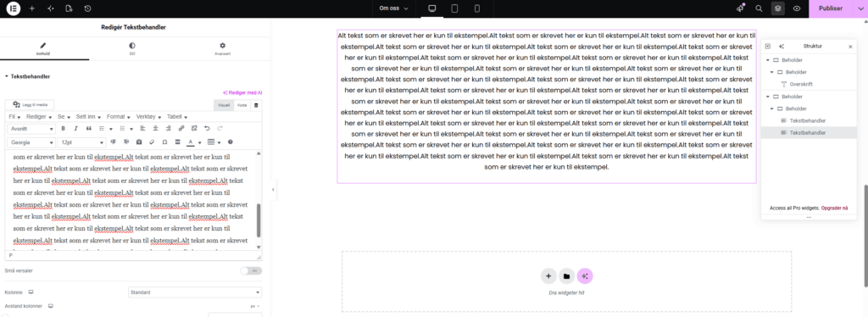Open the Avsnitt paragraph format dropdown
The image size is (868, 317).
31,129
